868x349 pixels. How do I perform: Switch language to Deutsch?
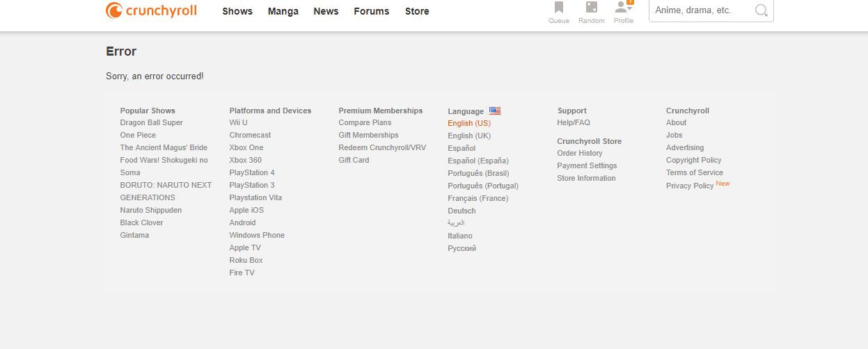coord(461,211)
